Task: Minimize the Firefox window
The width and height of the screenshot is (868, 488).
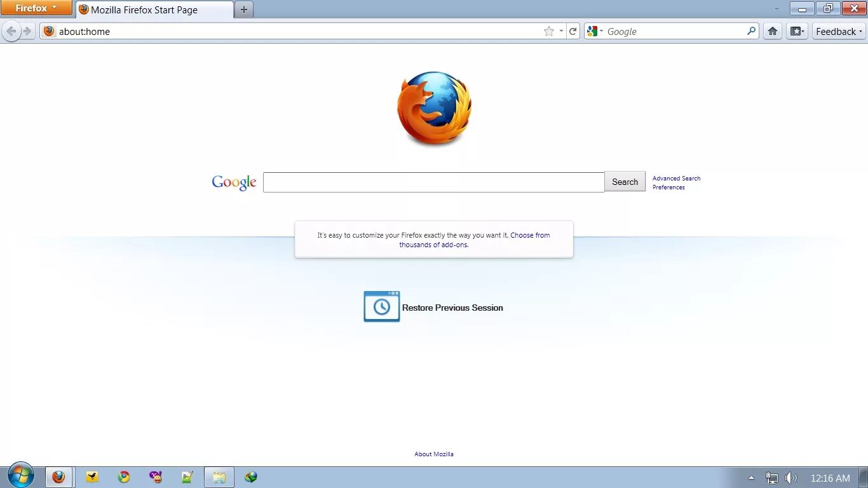Action: point(802,9)
